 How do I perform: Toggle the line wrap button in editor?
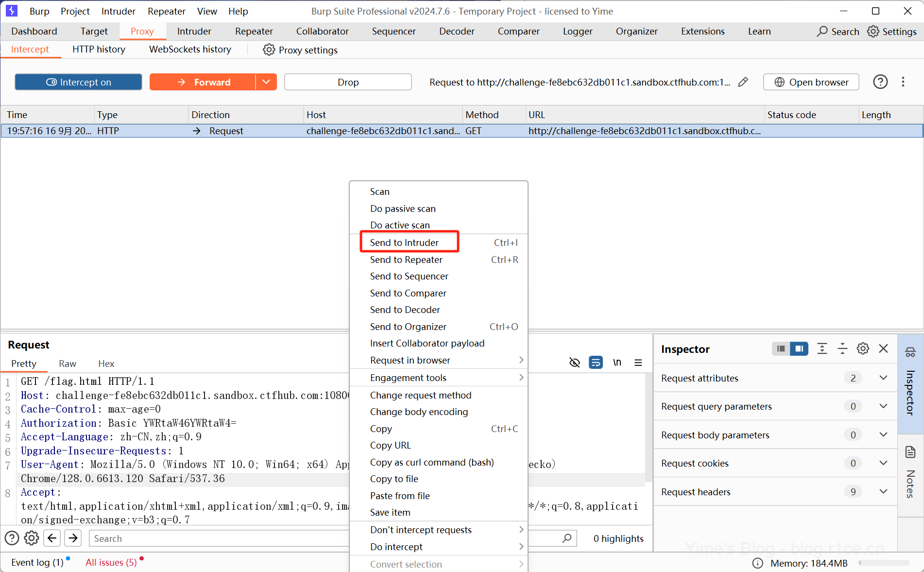(596, 363)
